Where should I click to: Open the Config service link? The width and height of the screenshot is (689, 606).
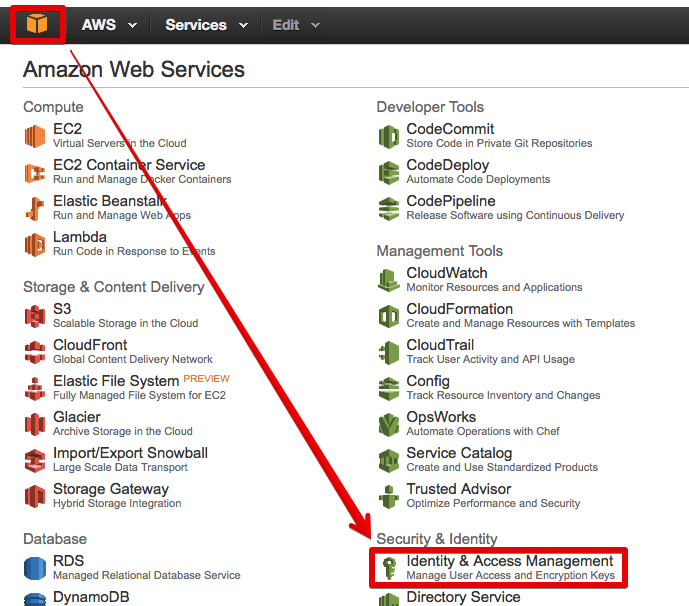click(428, 381)
